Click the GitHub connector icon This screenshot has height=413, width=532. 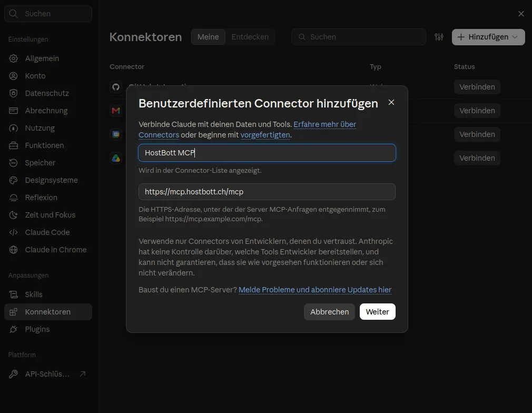coord(116,87)
